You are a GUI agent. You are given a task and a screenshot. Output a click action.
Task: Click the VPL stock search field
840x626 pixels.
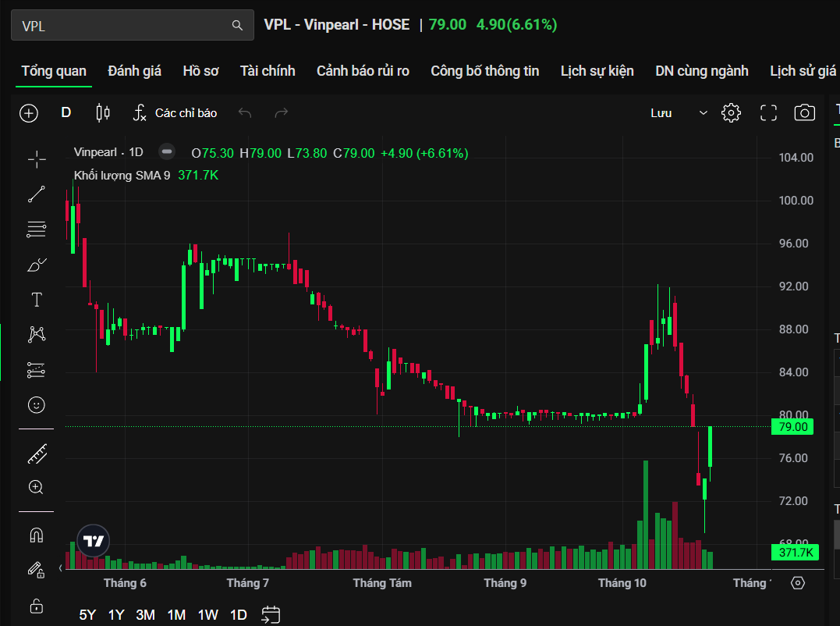[x=125, y=26]
